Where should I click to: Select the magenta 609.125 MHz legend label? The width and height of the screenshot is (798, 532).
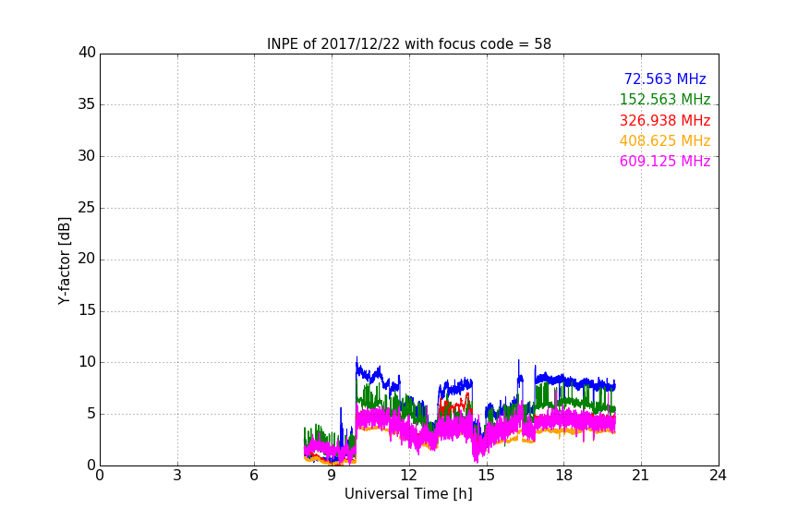(665, 162)
